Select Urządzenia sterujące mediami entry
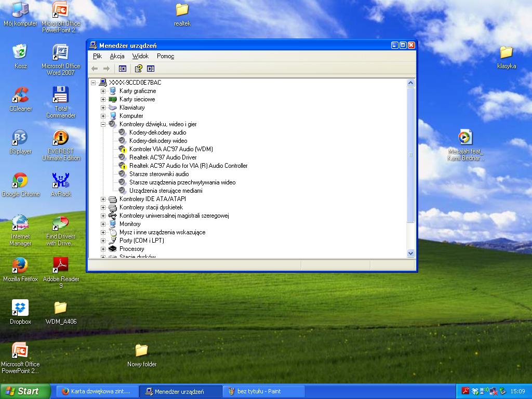This screenshot has width=532, height=399. click(x=166, y=191)
